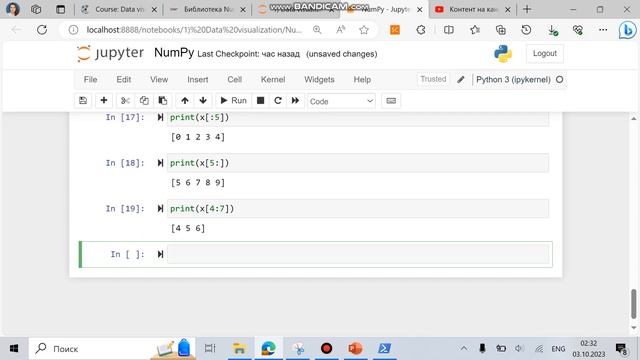Paste cells below icon
Image resolution: width=640 pixels, height=360 pixels.
coord(162,100)
